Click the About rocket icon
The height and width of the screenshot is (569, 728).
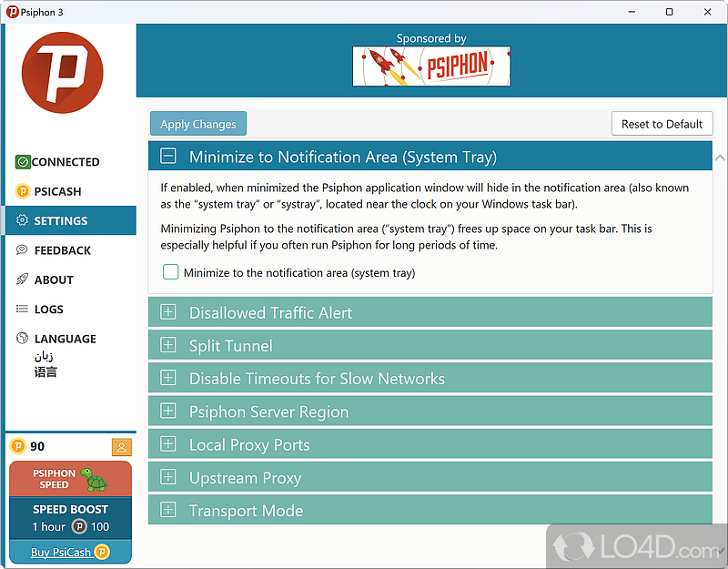point(22,279)
